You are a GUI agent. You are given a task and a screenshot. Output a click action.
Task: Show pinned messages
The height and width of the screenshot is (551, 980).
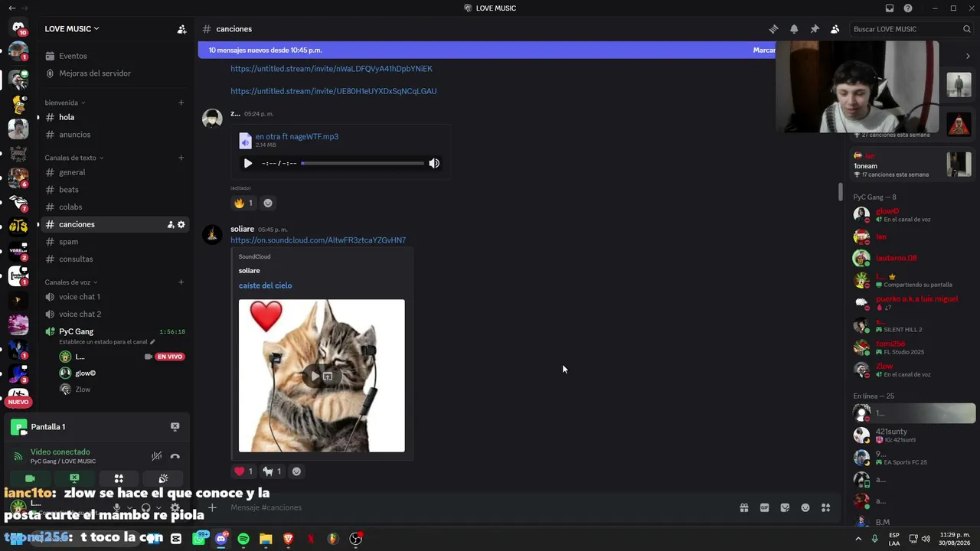coord(815,29)
